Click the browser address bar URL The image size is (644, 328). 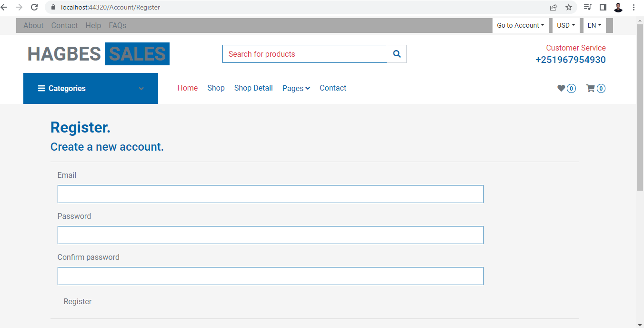click(x=111, y=7)
